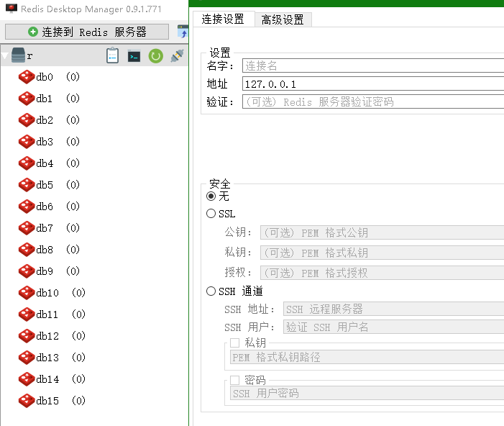Collapse the r server tree node
The width and height of the screenshot is (504, 426).
pyautogui.click(x=4, y=56)
